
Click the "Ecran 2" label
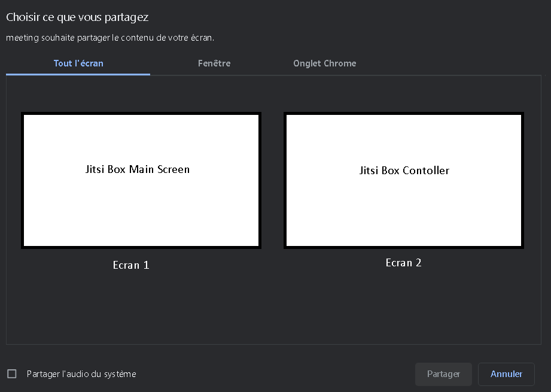403,263
